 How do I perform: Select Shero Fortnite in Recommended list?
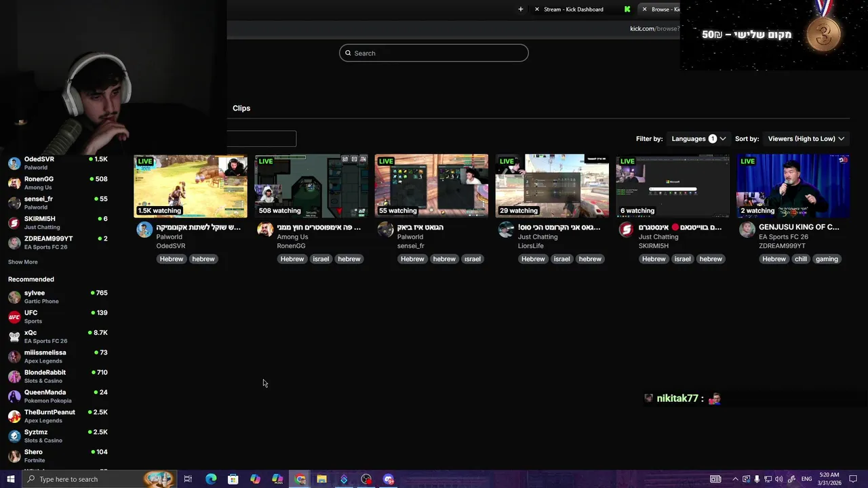[x=58, y=455]
